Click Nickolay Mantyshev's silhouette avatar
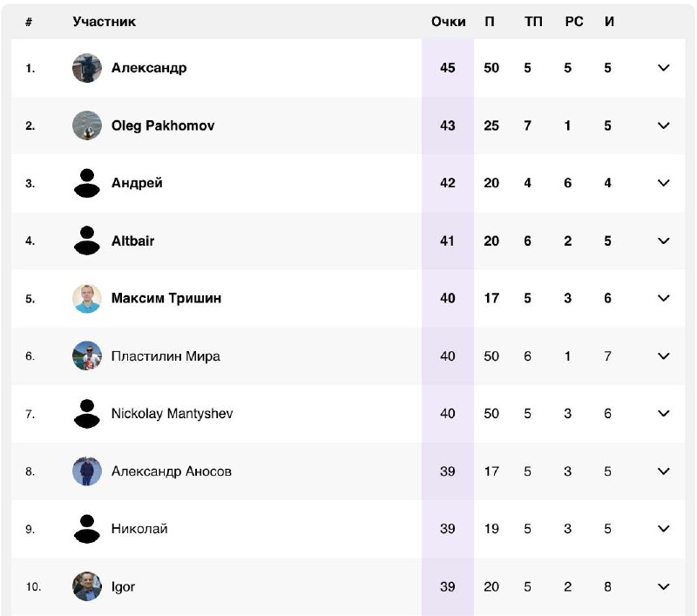This screenshot has width=697, height=616. click(87, 414)
